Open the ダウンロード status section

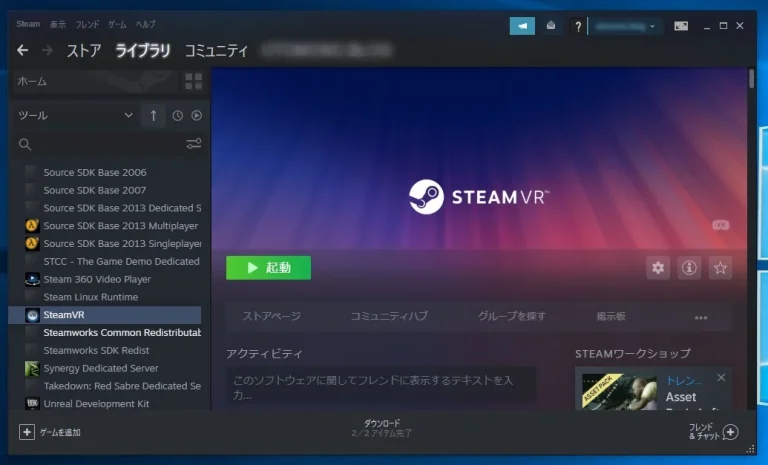(x=382, y=428)
